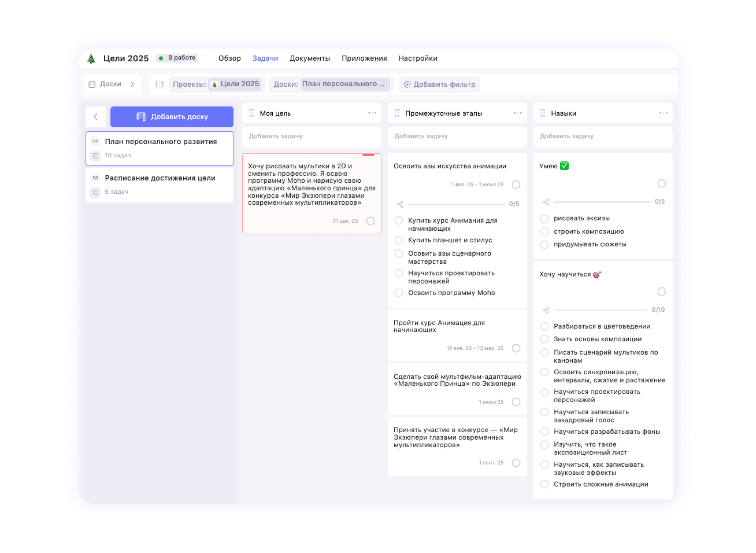Click the Christmas tree icon next to "Цели 2025"

pyautogui.click(x=91, y=58)
